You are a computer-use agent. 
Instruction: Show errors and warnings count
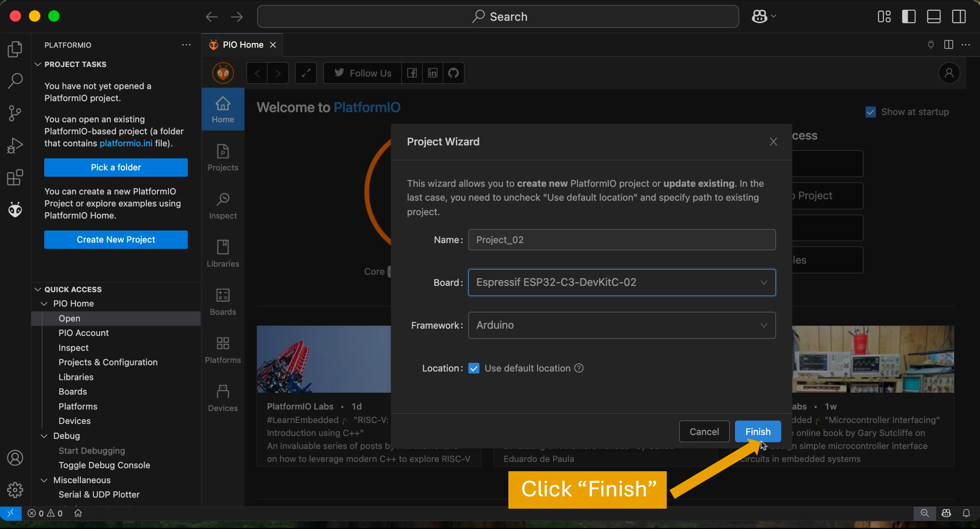point(45,514)
